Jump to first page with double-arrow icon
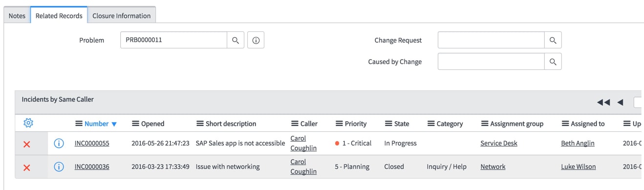This screenshot has width=644, height=190. click(x=603, y=102)
